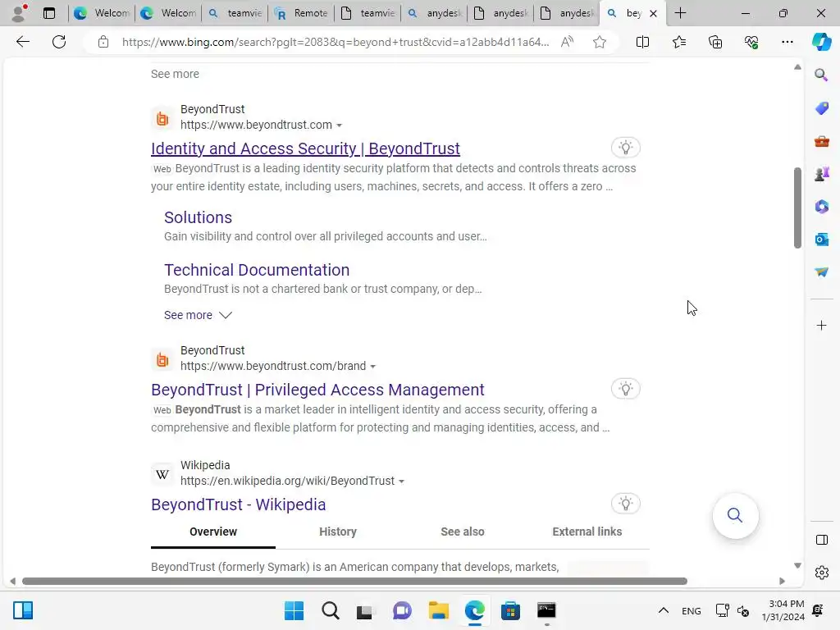Open Settings and more ellipsis menu
The width and height of the screenshot is (840, 630).
(787, 42)
